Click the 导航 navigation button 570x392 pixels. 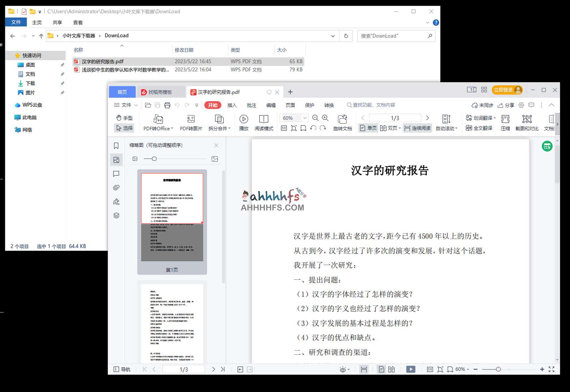point(122,369)
